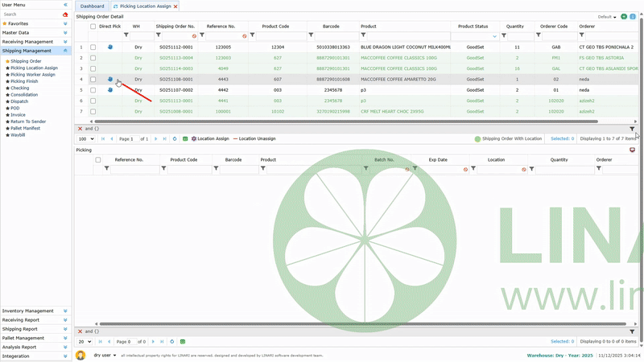Open the page size dropdown showing 100
Image resolution: width=644 pixels, height=362 pixels.
point(86,139)
